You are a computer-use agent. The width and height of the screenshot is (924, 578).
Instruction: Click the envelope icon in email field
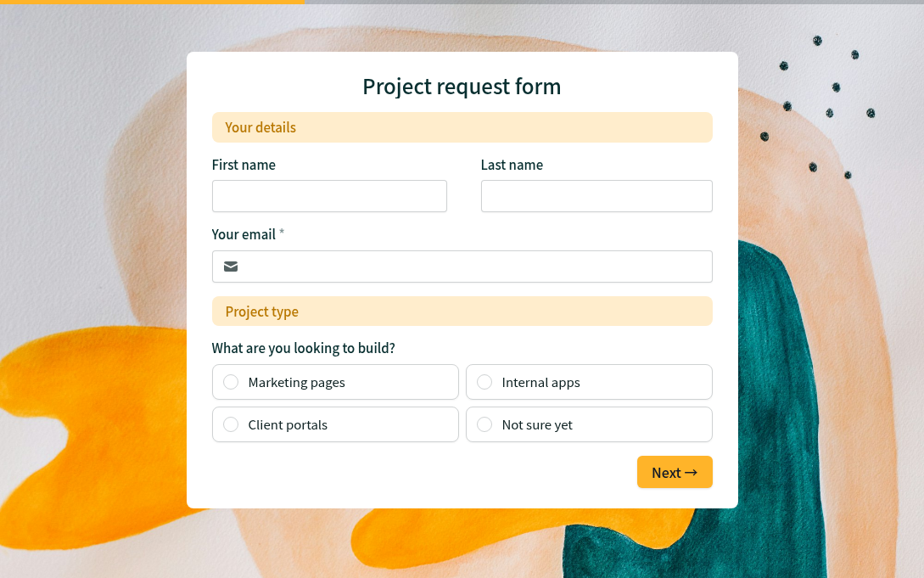click(231, 267)
